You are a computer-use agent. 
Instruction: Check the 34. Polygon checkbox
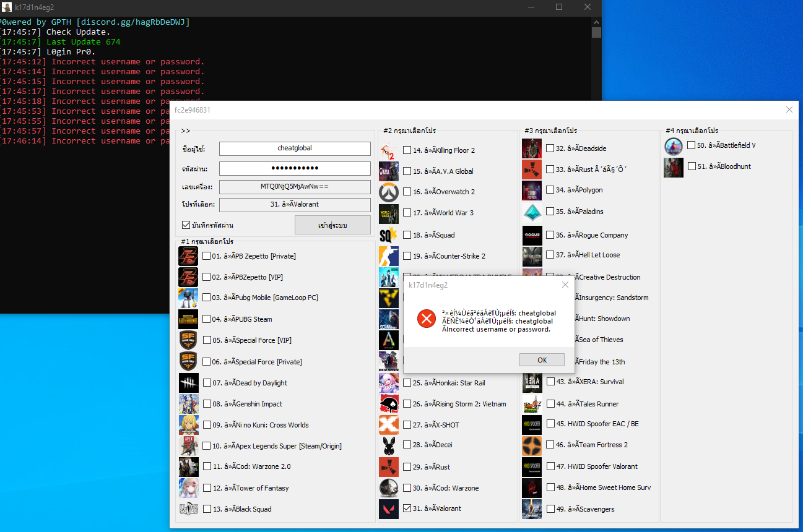pyautogui.click(x=550, y=190)
